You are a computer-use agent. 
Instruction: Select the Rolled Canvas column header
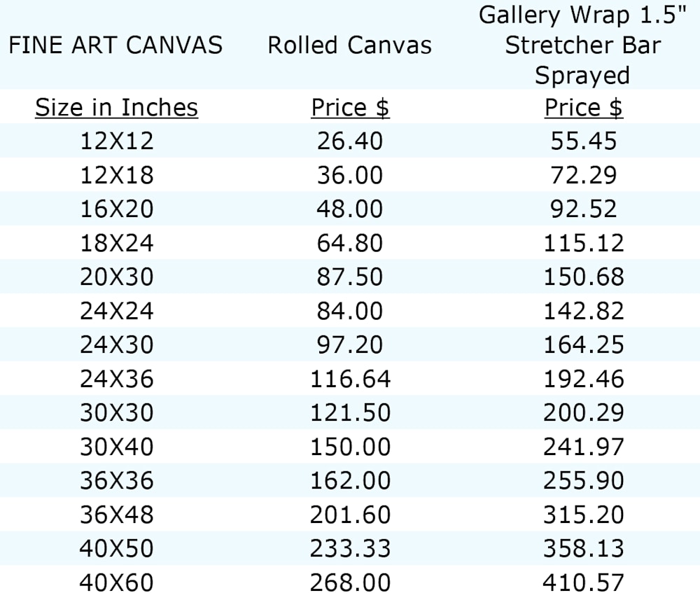[349, 46]
